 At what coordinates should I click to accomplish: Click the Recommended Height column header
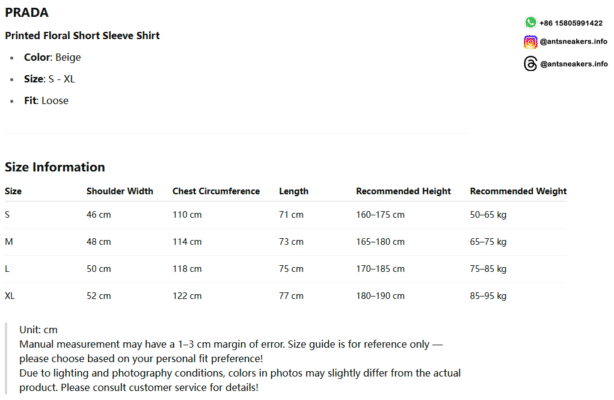coord(403,191)
